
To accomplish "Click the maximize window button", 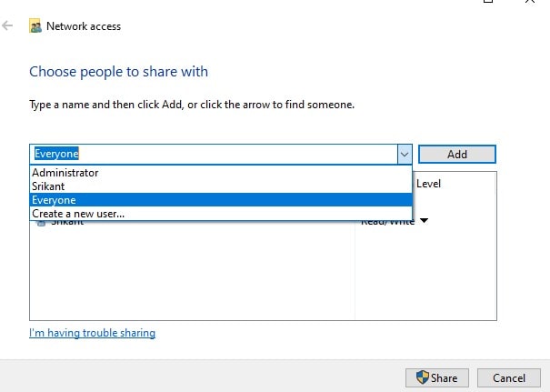I will [489, 3].
